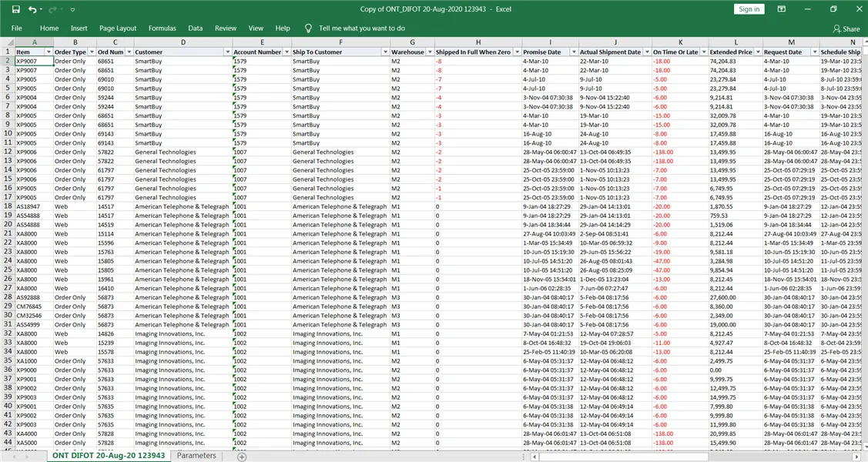Screen dimensions: 868x462
Task: Click the Sign in button
Action: click(749, 8)
